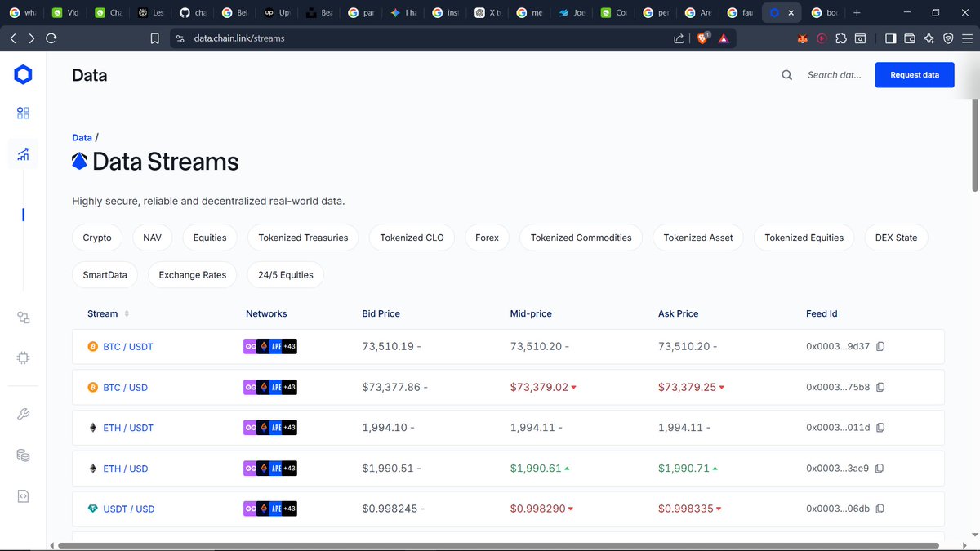Select the Tokenized Treasuries filter chip

[x=303, y=238]
